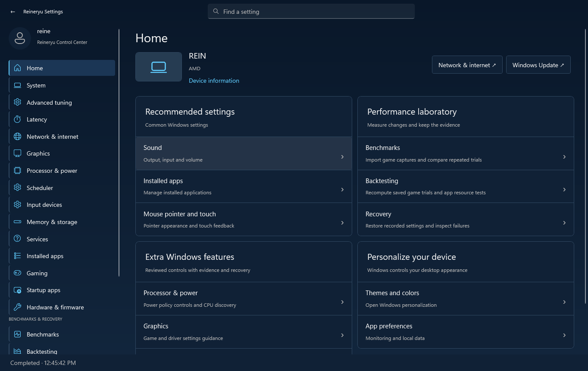The image size is (588, 371).
Task: Click the Processor & power chip icon in sidebar
Action: [x=18, y=171]
